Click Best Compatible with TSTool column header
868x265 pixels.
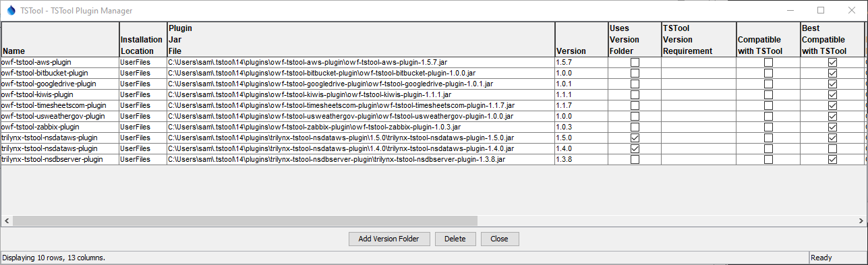[832, 39]
